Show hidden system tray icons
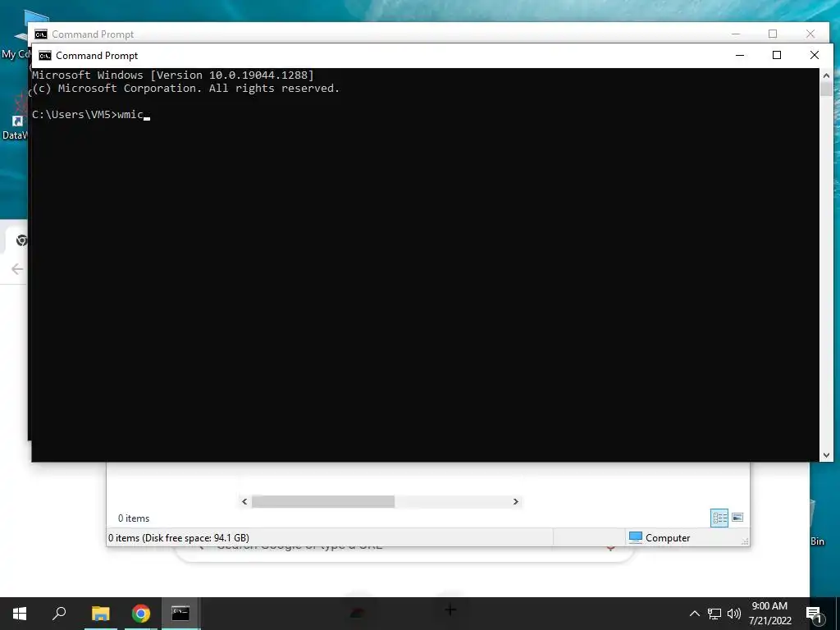The width and height of the screenshot is (840, 630). point(694,614)
